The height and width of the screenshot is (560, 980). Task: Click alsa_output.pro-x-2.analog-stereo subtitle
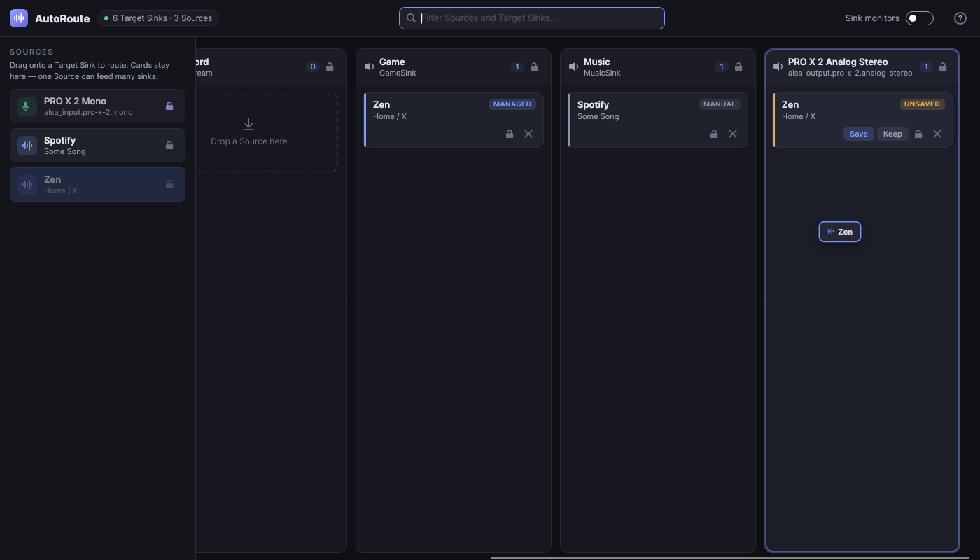coord(850,73)
